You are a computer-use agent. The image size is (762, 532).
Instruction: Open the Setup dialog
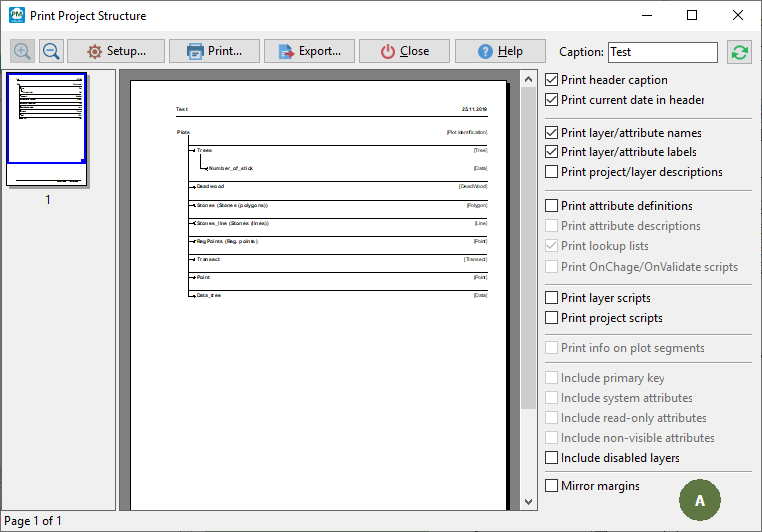click(115, 51)
